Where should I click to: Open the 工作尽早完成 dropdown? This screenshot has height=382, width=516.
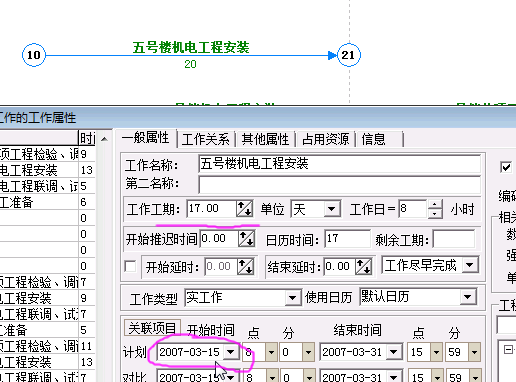point(470,265)
